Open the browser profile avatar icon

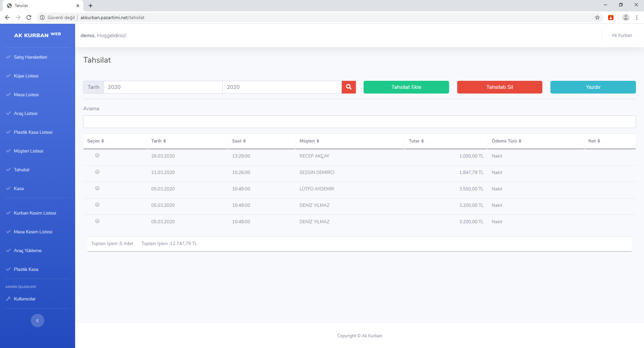click(x=626, y=17)
